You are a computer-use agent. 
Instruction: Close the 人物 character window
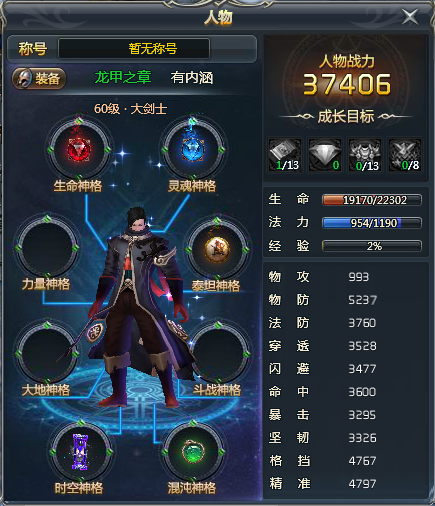tap(410, 16)
